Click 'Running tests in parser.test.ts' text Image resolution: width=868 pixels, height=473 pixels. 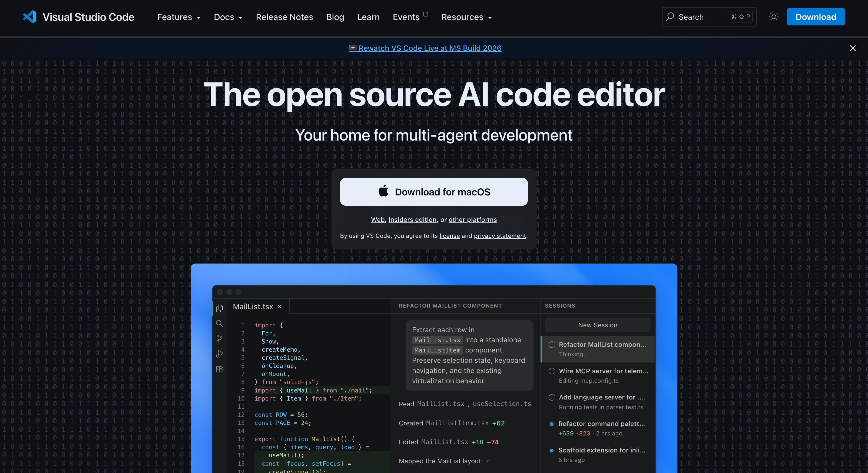pos(601,407)
